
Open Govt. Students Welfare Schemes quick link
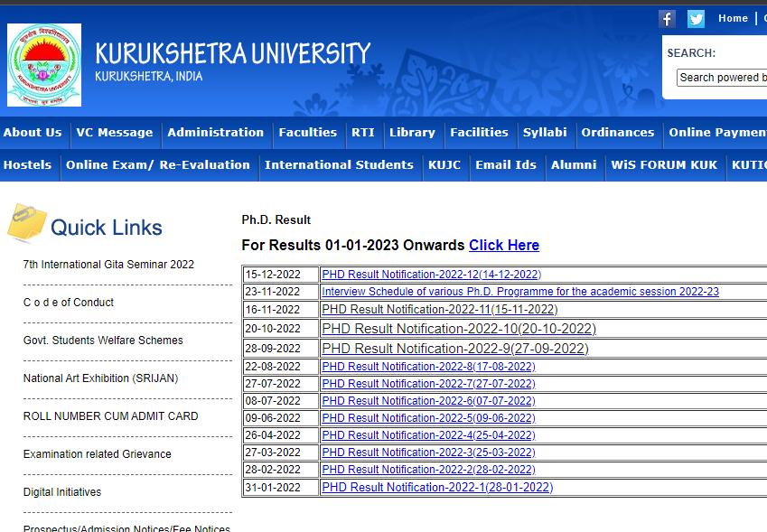[x=103, y=341]
